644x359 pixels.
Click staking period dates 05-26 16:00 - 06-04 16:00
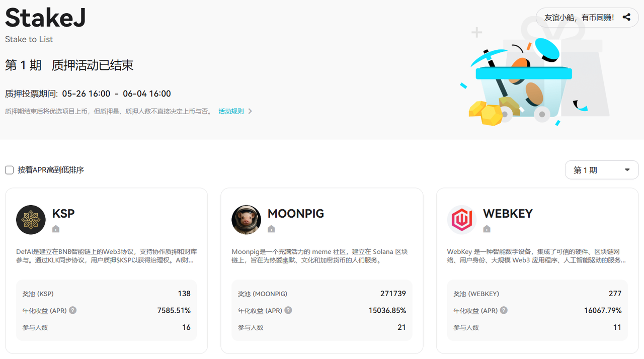coord(117,94)
